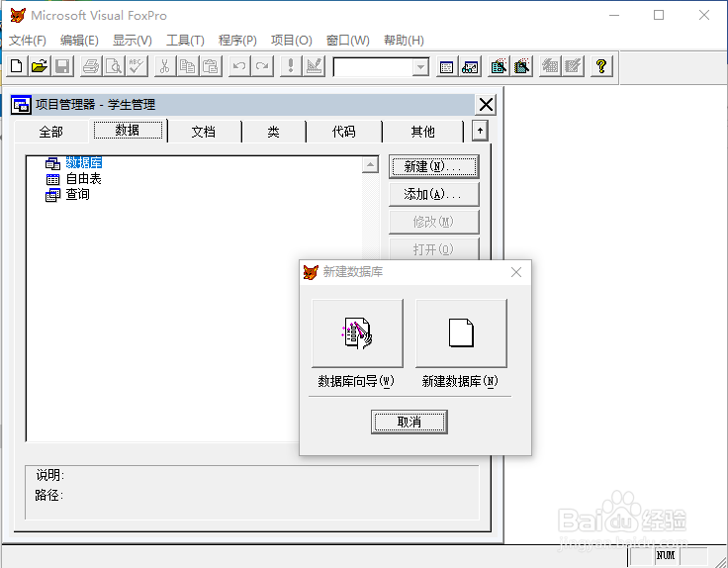728x568 pixels.
Task: Open the 窗口(W) menu
Action: pos(348,41)
